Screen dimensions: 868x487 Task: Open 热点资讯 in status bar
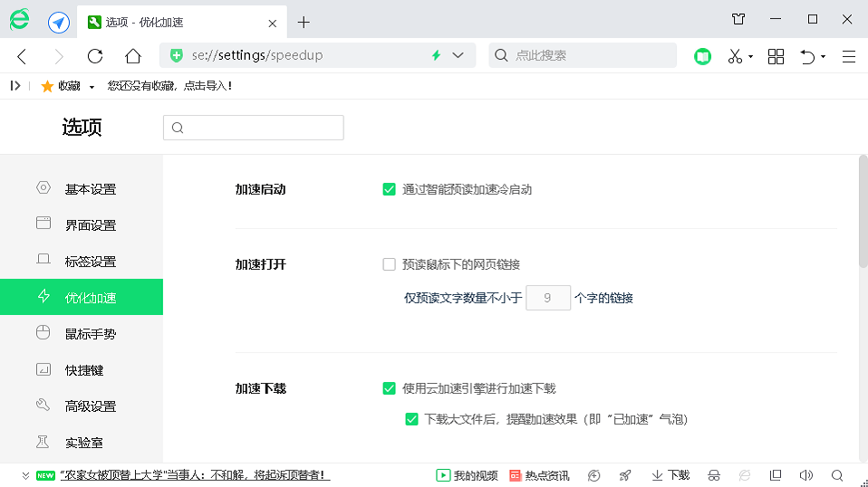539,475
